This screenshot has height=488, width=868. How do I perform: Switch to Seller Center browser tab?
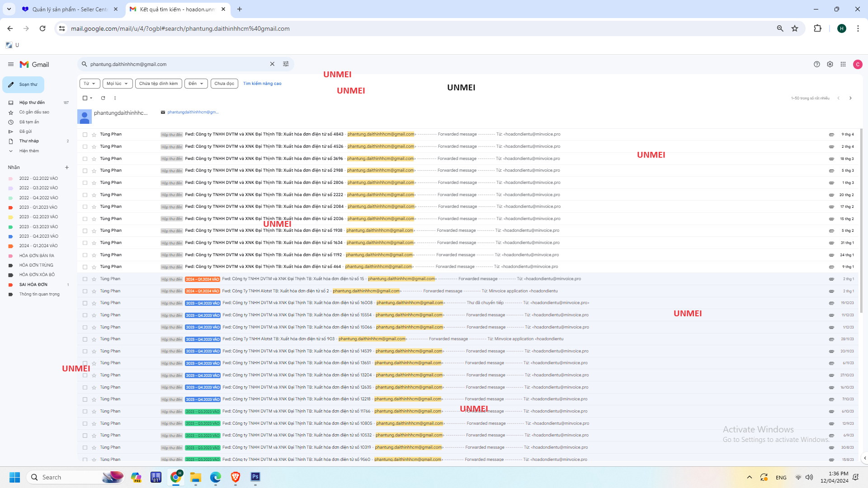click(x=70, y=9)
